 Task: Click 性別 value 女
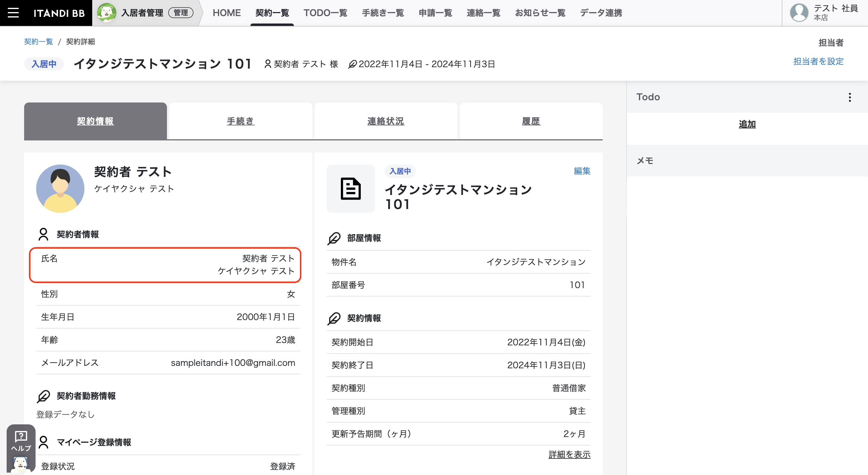[x=291, y=294]
